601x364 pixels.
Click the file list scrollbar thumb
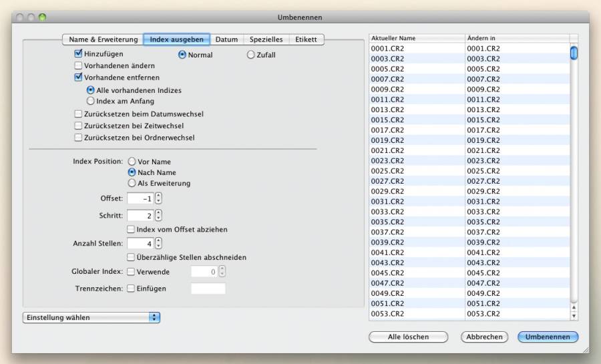[x=574, y=53]
